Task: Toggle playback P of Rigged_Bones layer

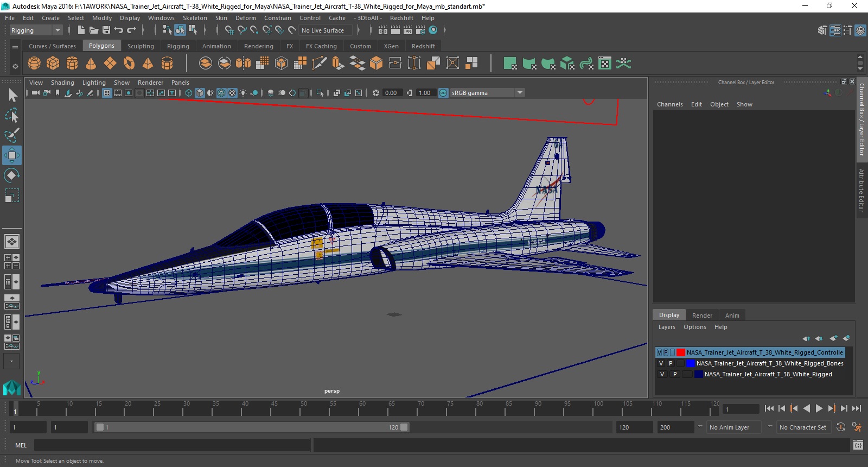Action: point(671,363)
